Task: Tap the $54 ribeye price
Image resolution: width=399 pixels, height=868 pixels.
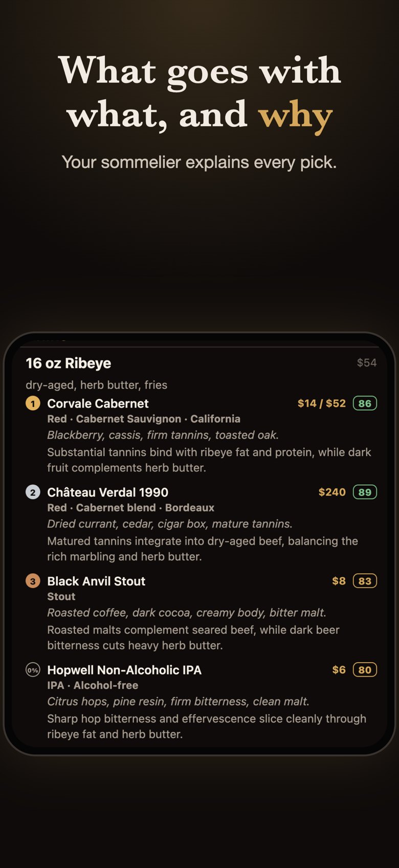Action: tap(367, 363)
